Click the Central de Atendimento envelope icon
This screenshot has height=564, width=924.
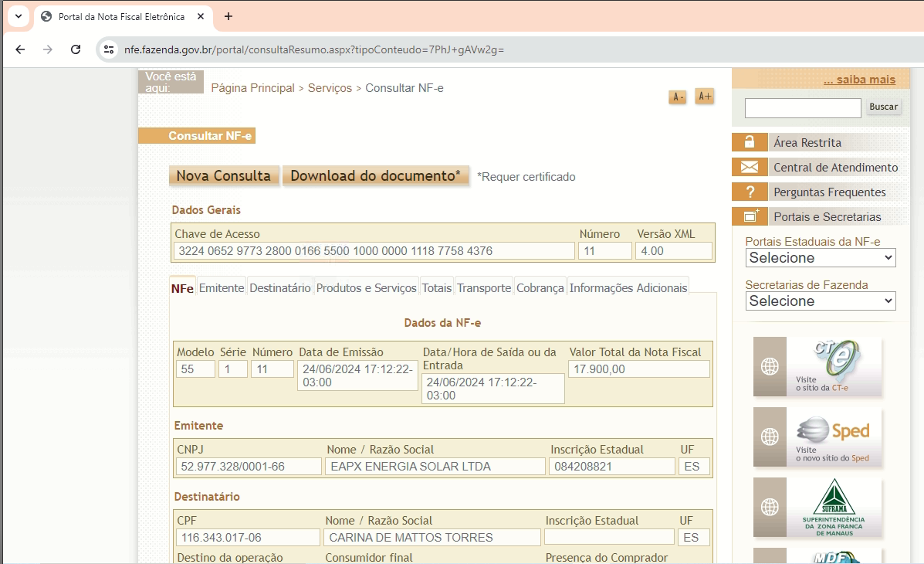(x=749, y=167)
